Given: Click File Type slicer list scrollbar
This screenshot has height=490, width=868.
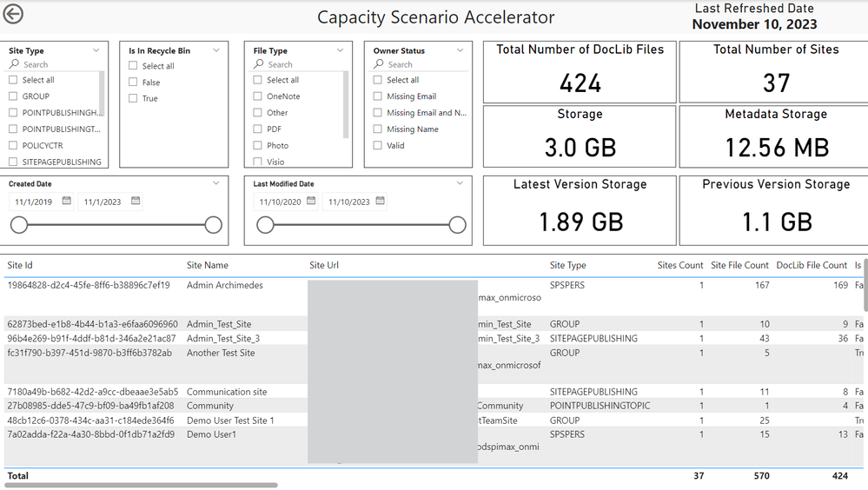Looking at the screenshot, I should [x=346, y=105].
